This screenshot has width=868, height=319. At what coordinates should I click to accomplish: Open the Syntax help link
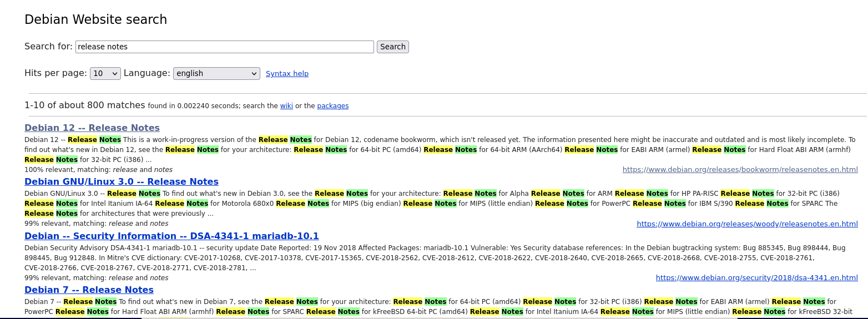click(287, 73)
